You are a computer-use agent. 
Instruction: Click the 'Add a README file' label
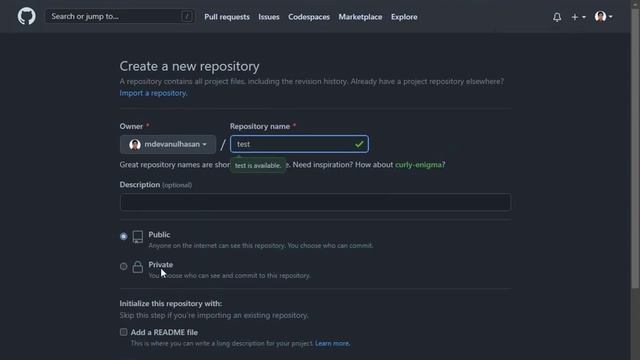pos(164,332)
